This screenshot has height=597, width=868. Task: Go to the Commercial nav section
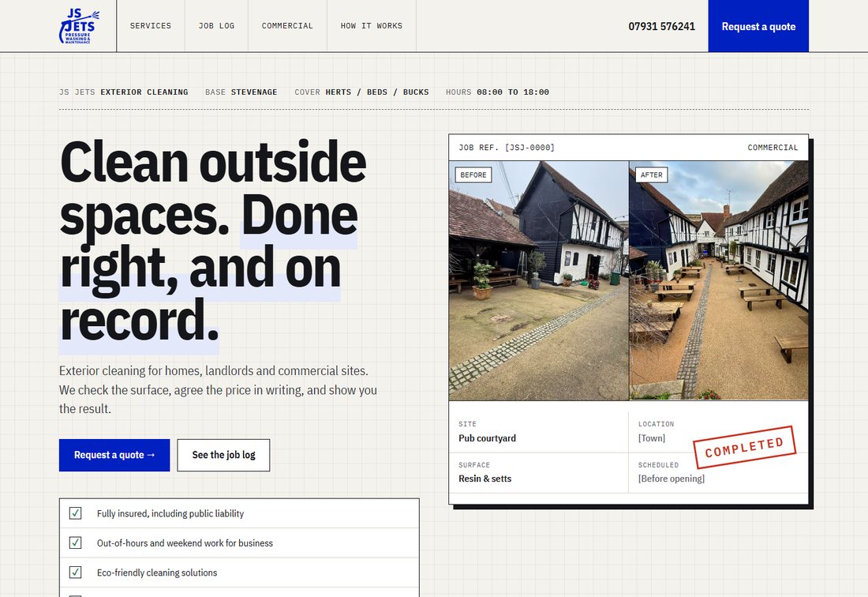click(x=287, y=26)
